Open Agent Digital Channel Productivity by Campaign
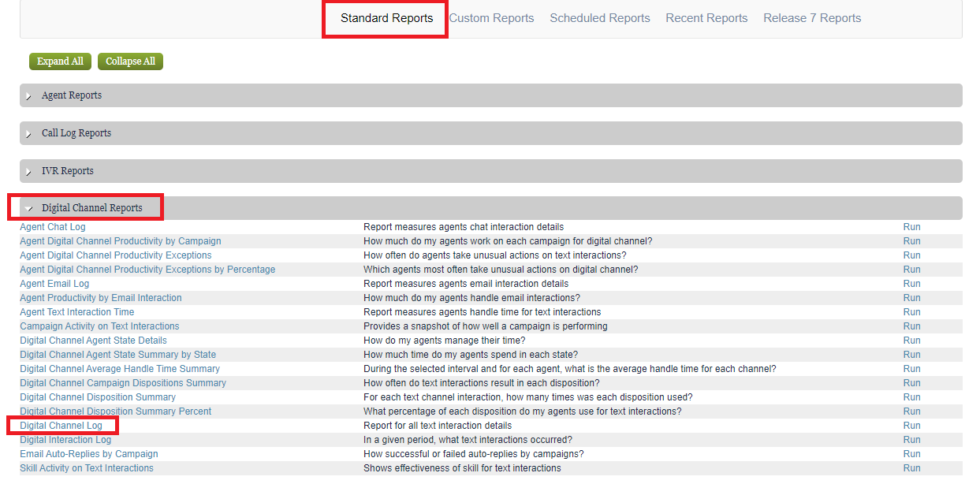The width and height of the screenshot is (980, 484). (121, 241)
